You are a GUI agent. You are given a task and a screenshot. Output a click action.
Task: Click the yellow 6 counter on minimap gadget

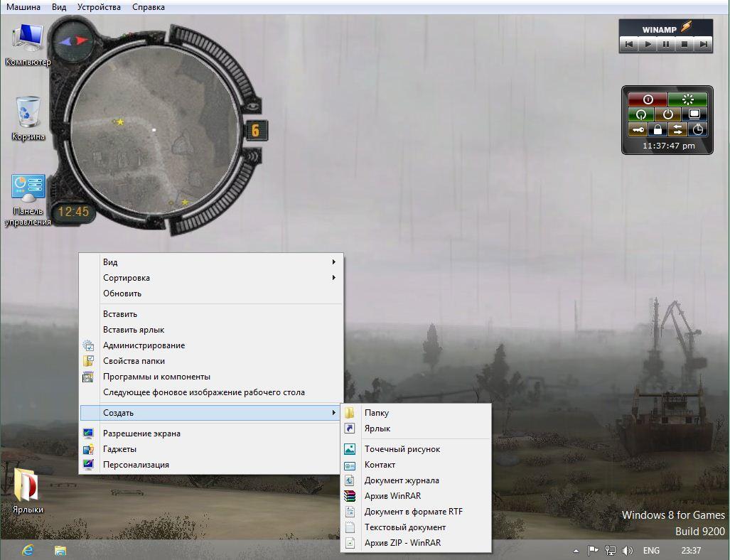point(255,130)
